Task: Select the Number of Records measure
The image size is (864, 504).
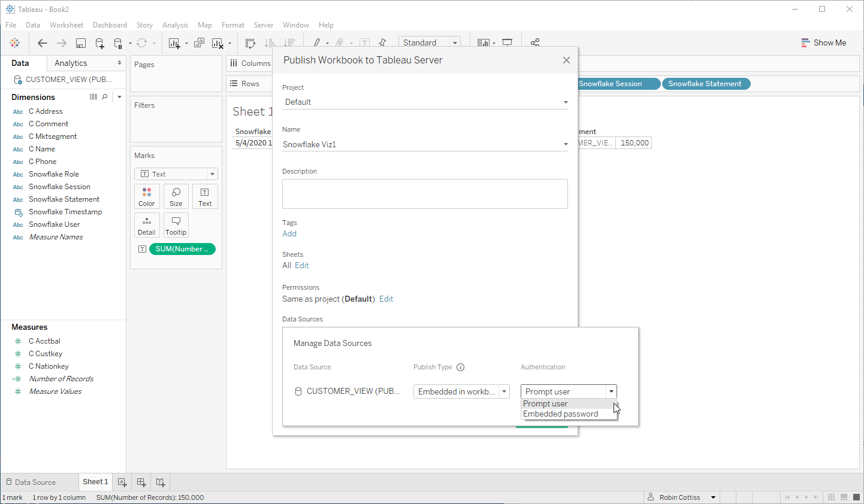Action: coord(61,379)
